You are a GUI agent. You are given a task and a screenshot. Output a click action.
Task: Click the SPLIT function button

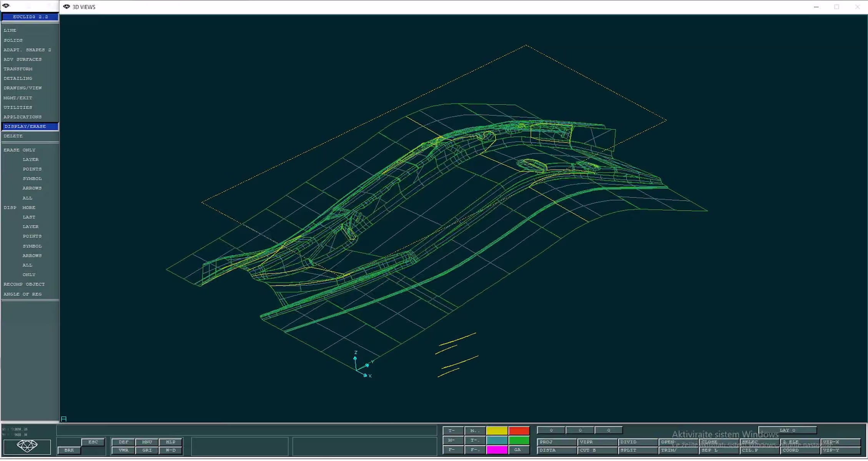tap(638, 450)
